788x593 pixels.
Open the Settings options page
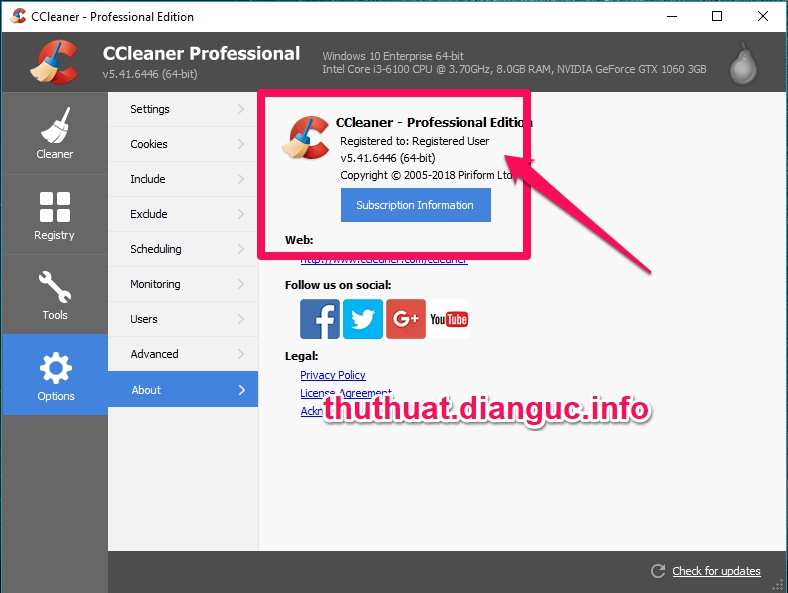click(x=183, y=109)
